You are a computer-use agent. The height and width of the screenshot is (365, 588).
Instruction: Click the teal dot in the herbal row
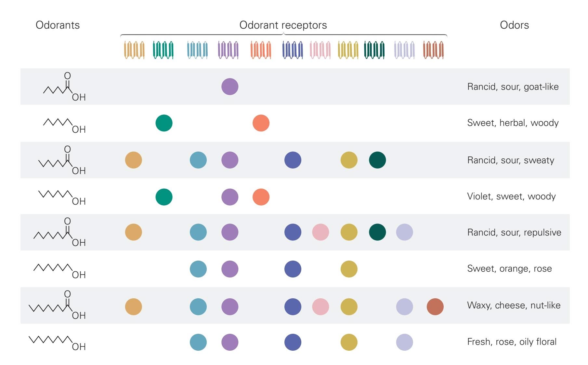tap(164, 123)
